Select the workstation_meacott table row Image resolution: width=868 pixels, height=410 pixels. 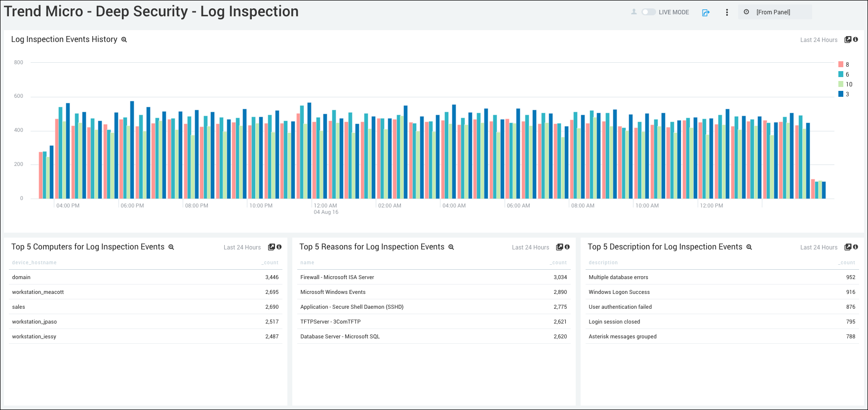click(x=145, y=292)
